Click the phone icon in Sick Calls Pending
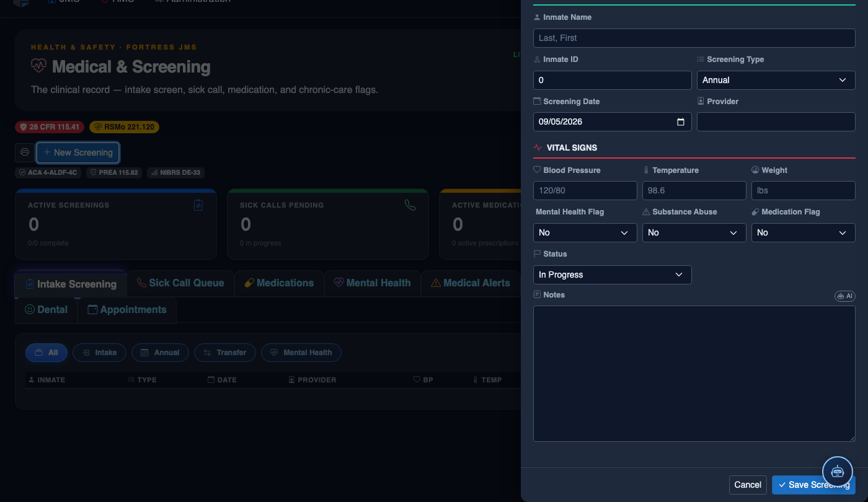Screen dimensions: 868x502 point(410,205)
